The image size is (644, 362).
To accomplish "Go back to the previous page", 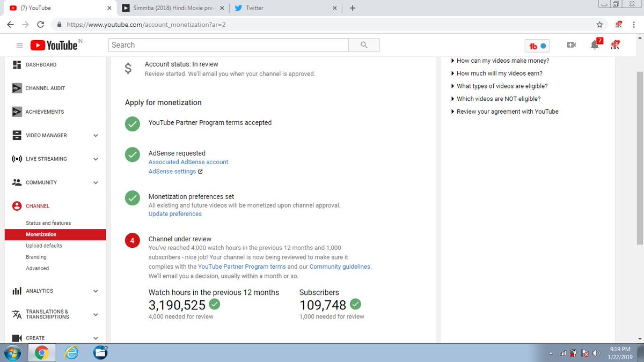I will (x=10, y=25).
